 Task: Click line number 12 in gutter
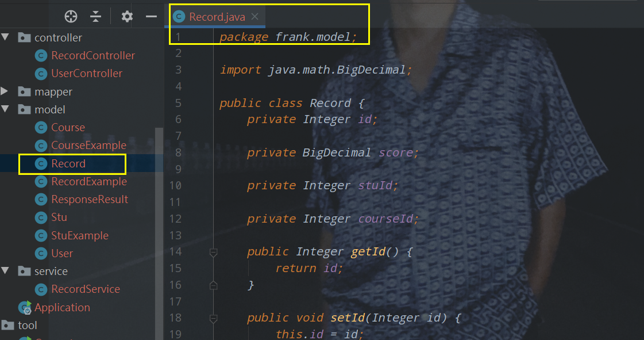tap(175, 219)
